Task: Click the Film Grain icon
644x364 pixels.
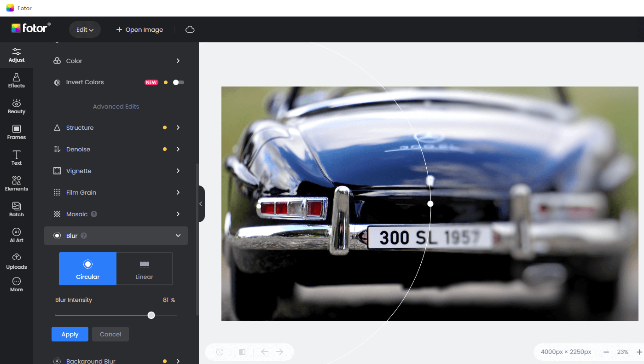Action: pyautogui.click(x=57, y=192)
